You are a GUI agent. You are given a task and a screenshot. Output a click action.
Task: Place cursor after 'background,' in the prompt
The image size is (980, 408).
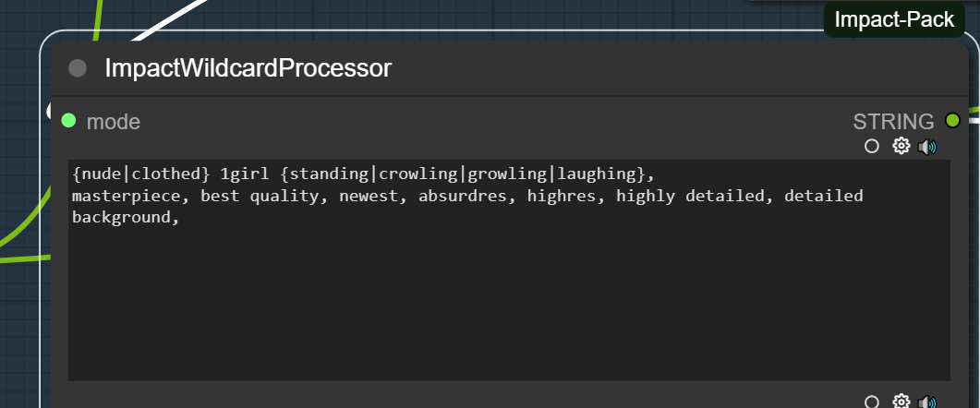pos(181,218)
